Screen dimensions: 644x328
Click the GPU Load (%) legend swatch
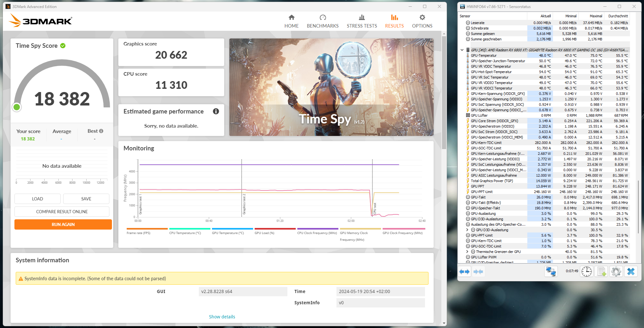(275, 229)
